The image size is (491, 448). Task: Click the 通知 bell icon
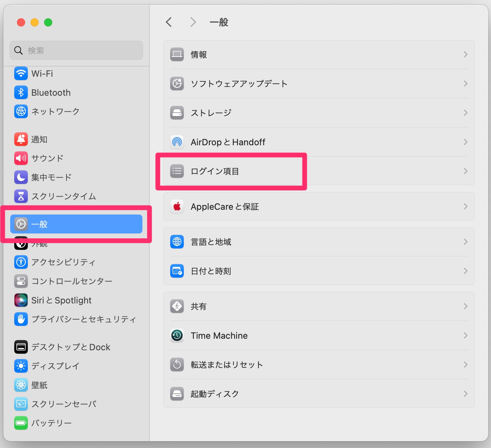click(x=21, y=139)
